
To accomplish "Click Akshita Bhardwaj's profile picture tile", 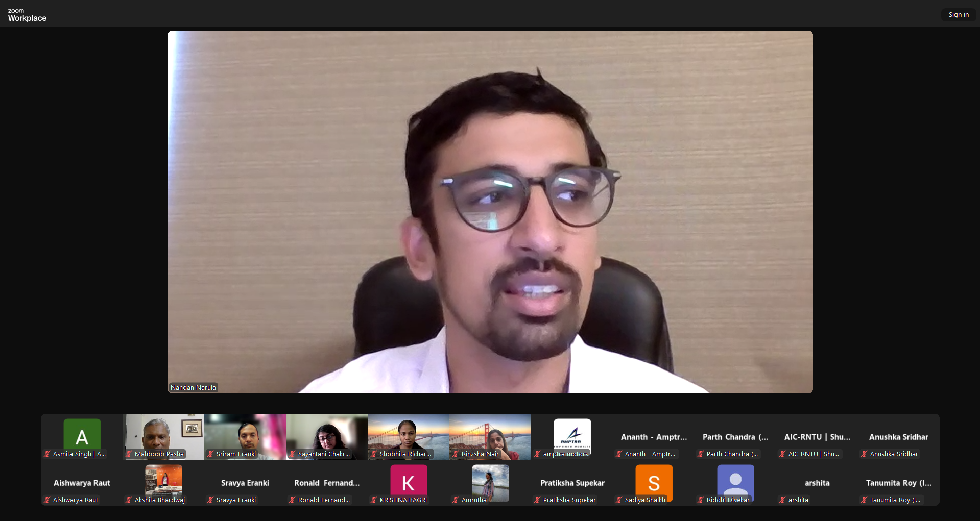I will [x=163, y=481].
